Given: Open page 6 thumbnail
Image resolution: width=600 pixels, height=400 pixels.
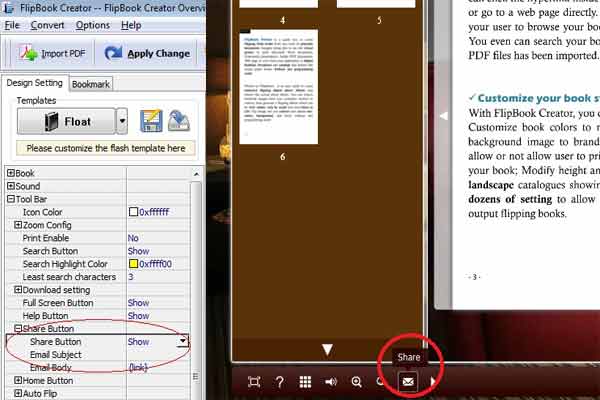Looking at the screenshot, I should [279, 87].
